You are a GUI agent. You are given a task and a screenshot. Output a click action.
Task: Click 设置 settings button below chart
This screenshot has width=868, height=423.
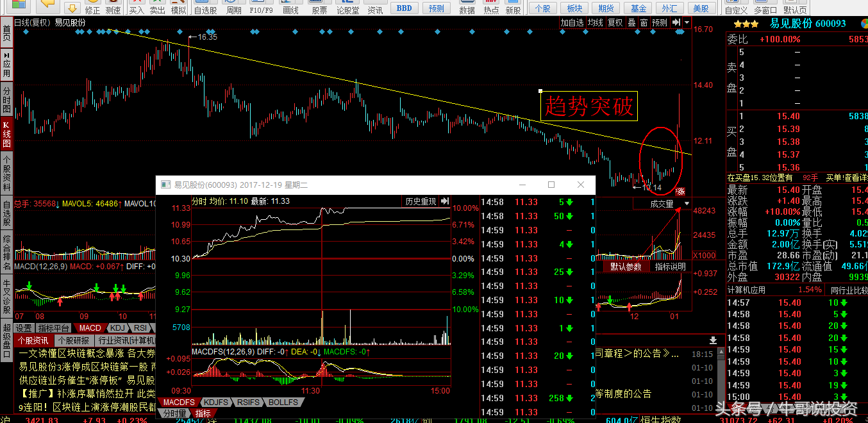pos(24,328)
